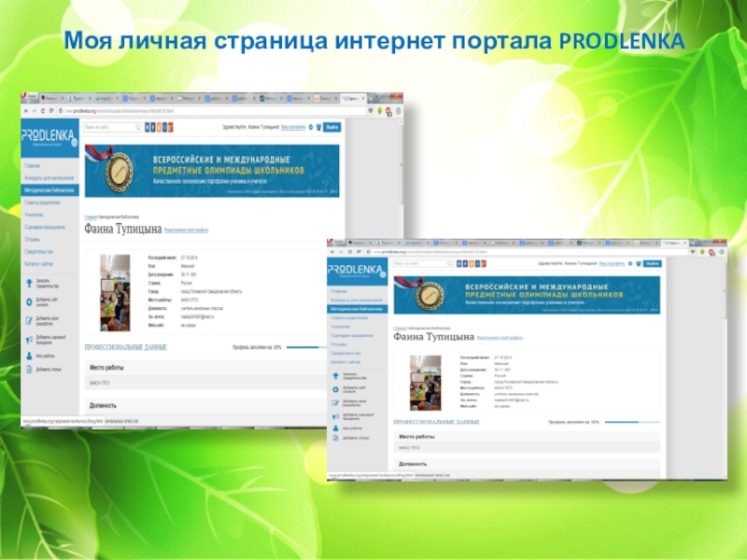Click the plus icon 'Добавить сайт учителя' in upper-left window
747x560 pixels.
29,301
